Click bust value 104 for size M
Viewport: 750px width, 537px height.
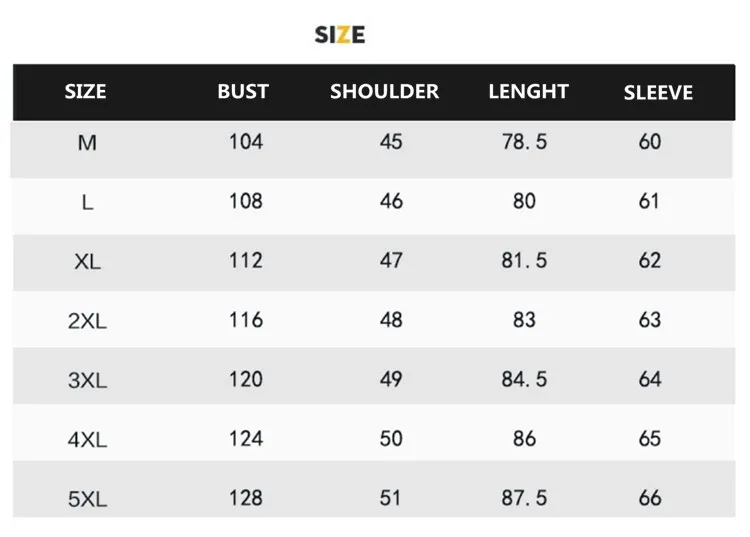[x=246, y=142]
